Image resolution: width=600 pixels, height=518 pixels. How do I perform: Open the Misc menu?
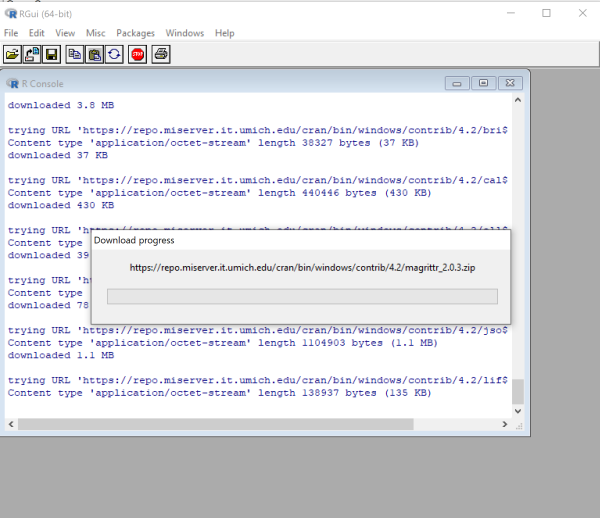click(x=96, y=33)
